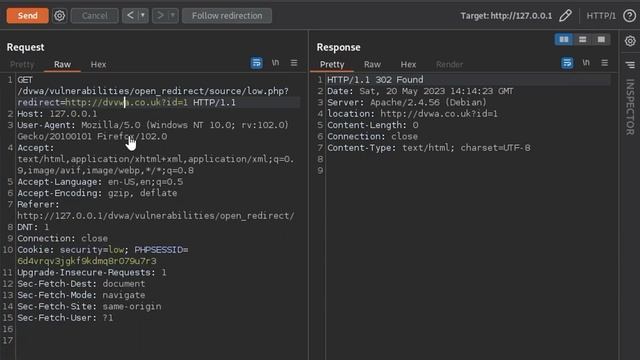This screenshot has width=640, height=360.
Task: Select the top-bottom split layout icon
Action: pos(582,39)
